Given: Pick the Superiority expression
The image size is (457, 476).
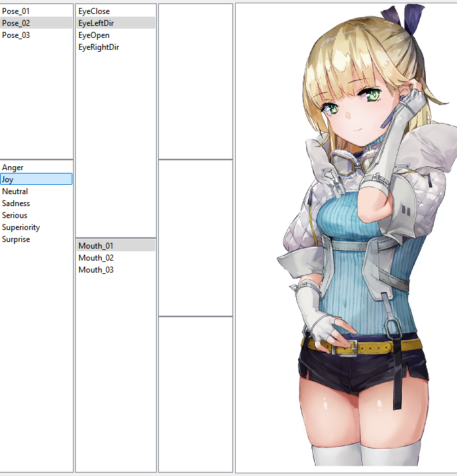Looking at the screenshot, I should click(36, 227).
